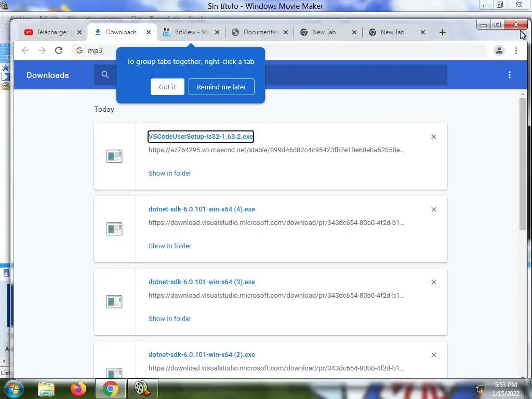532x399 pixels.
Task: Reload the current page
Action: click(x=59, y=50)
